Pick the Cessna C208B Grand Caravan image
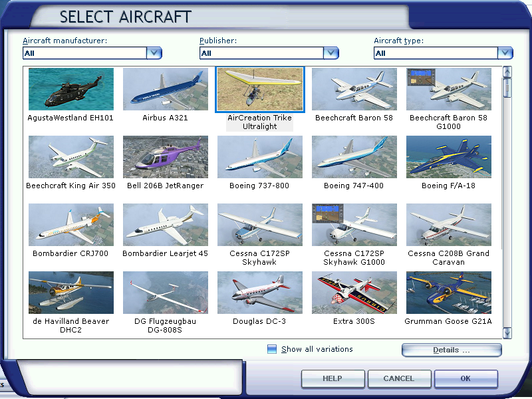 [448, 225]
